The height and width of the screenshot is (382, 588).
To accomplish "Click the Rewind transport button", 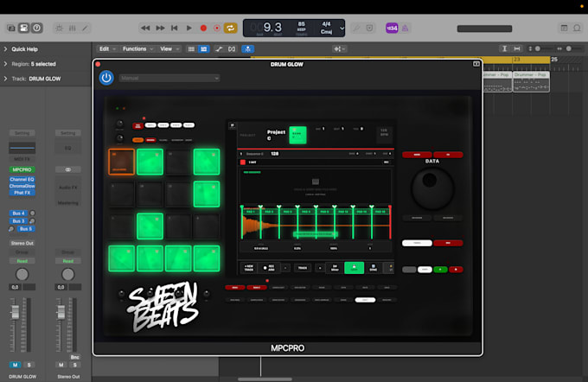I will [145, 29].
